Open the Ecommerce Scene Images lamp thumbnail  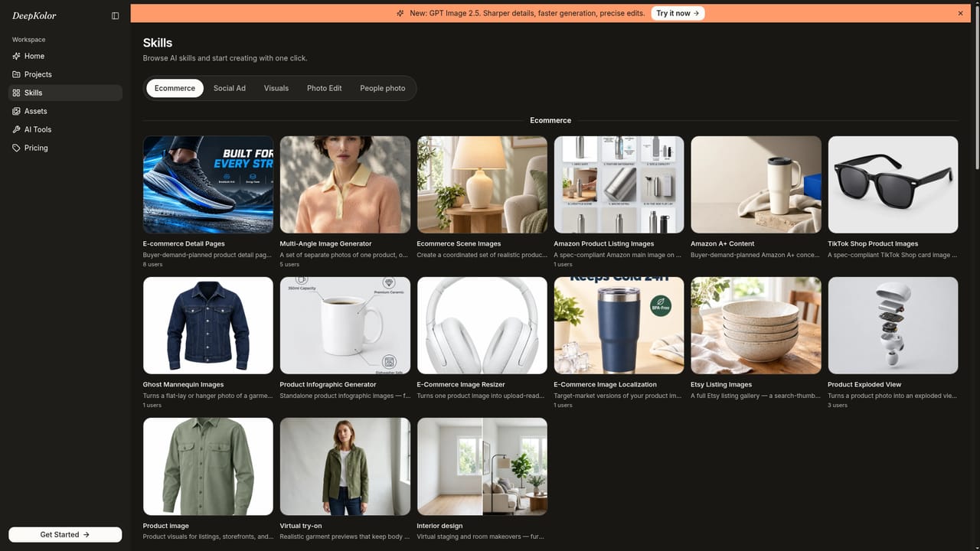coord(482,184)
